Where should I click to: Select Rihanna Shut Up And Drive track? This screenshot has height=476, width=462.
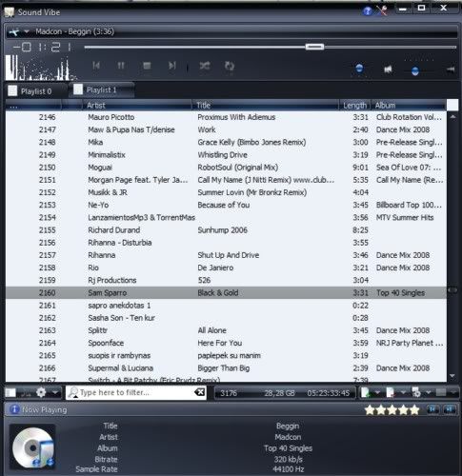coord(226,255)
